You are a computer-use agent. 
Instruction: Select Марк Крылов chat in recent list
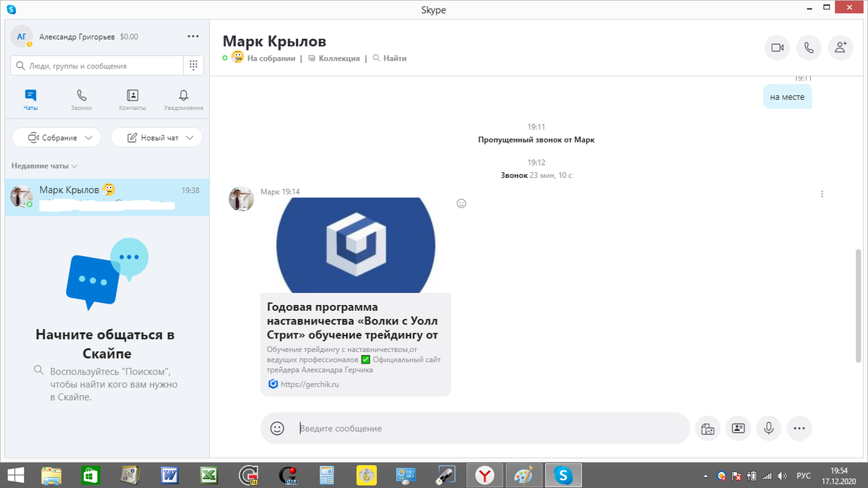[107, 197]
